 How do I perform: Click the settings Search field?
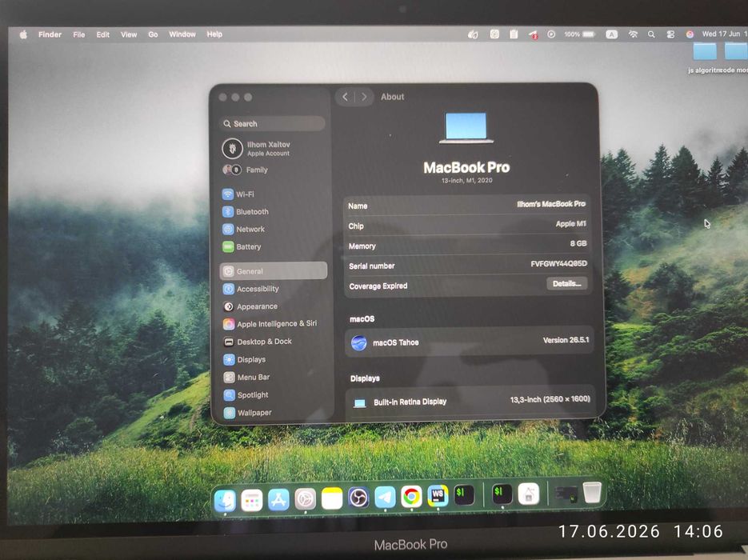tap(272, 123)
